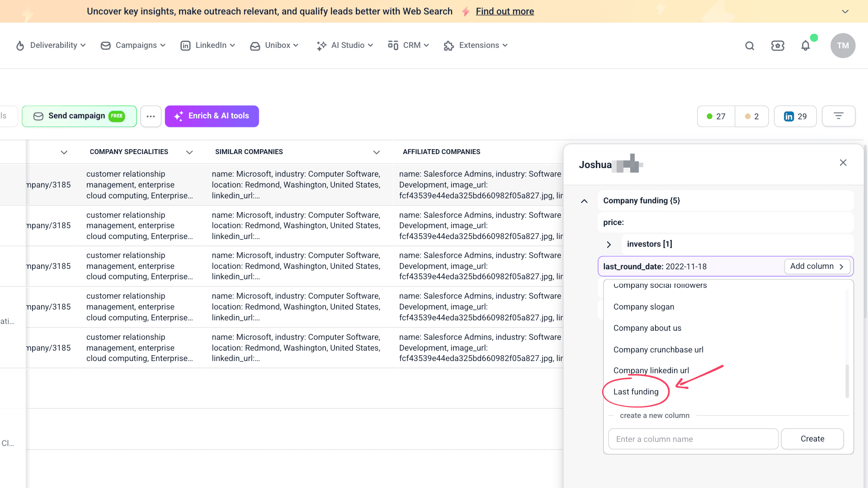Click the lightning bolt icon in the banner
Viewport: 868px width, 488px height.
(465, 12)
